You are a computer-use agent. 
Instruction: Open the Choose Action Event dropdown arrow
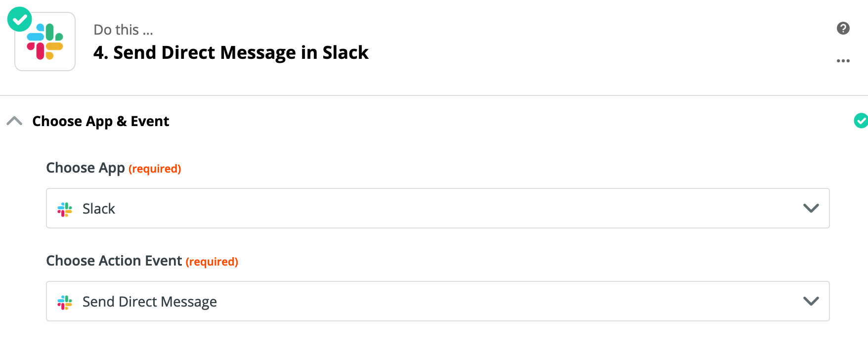pyautogui.click(x=811, y=301)
